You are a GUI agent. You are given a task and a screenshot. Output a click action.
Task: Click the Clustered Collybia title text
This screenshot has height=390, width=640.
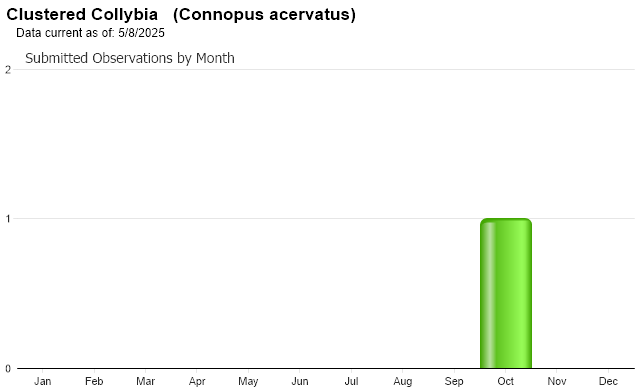point(82,14)
